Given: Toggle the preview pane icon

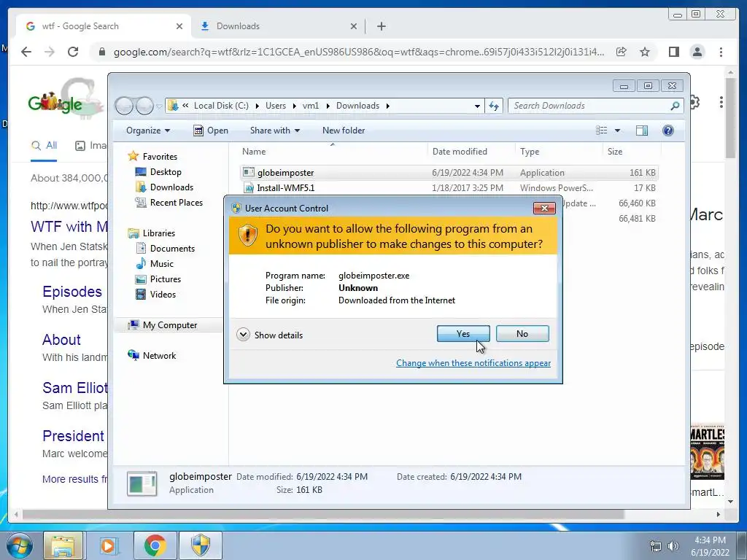Looking at the screenshot, I should coord(642,131).
